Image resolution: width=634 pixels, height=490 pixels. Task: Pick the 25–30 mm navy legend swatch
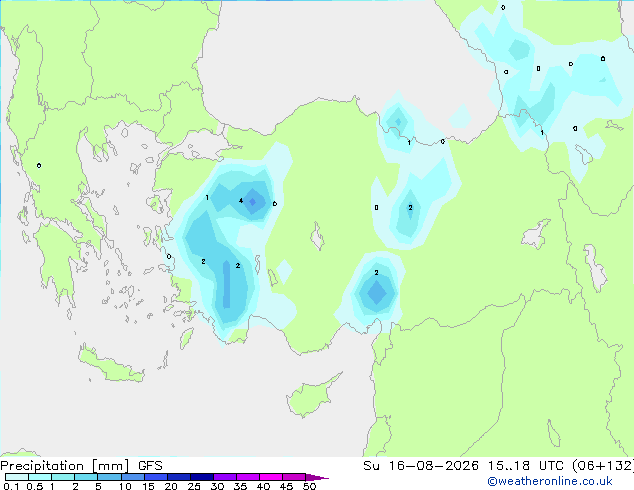coord(202,477)
